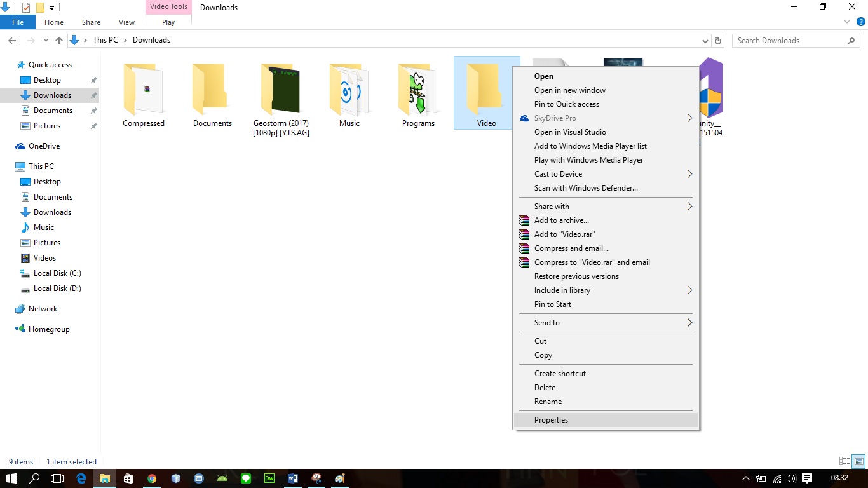The height and width of the screenshot is (488, 868).
Task: Select Network in the navigation pane
Action: 43,309
